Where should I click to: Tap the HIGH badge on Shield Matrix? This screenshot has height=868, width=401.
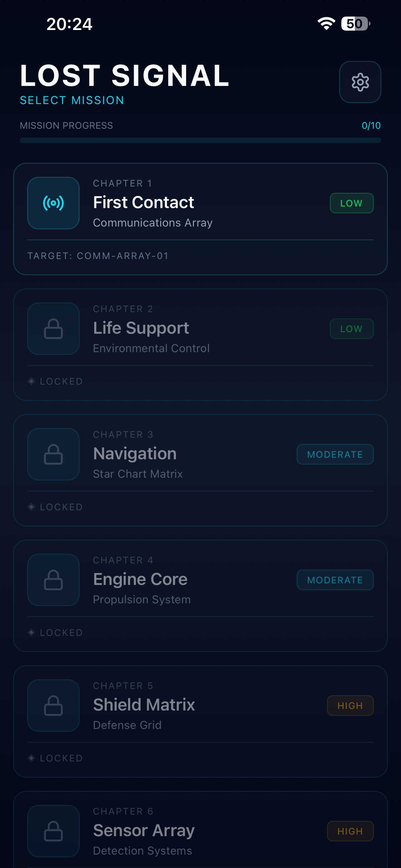[350, 706]
